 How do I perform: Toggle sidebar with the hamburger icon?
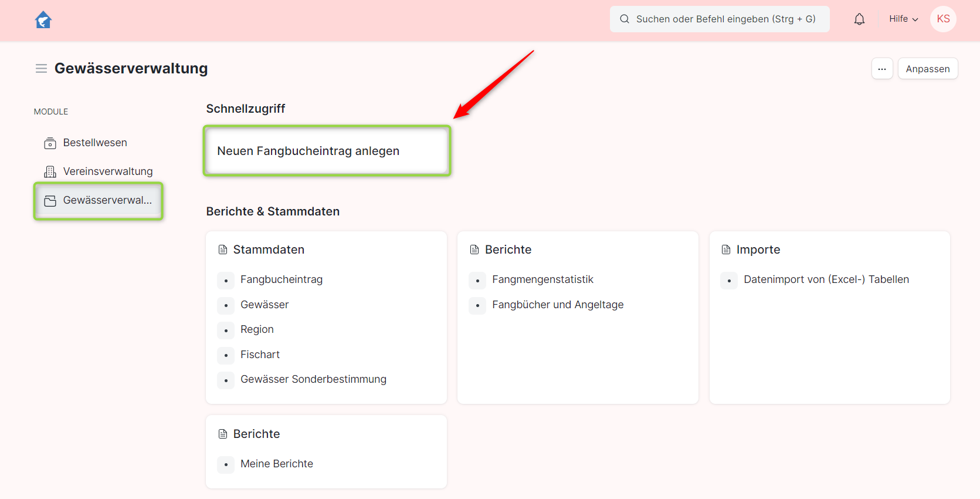point(41,69)
